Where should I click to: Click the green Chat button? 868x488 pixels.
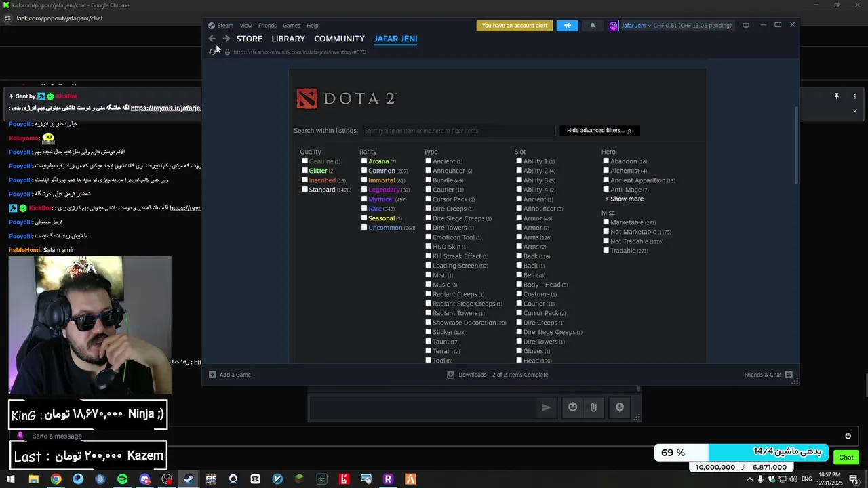pyautogui.click(x=846, y=457)
